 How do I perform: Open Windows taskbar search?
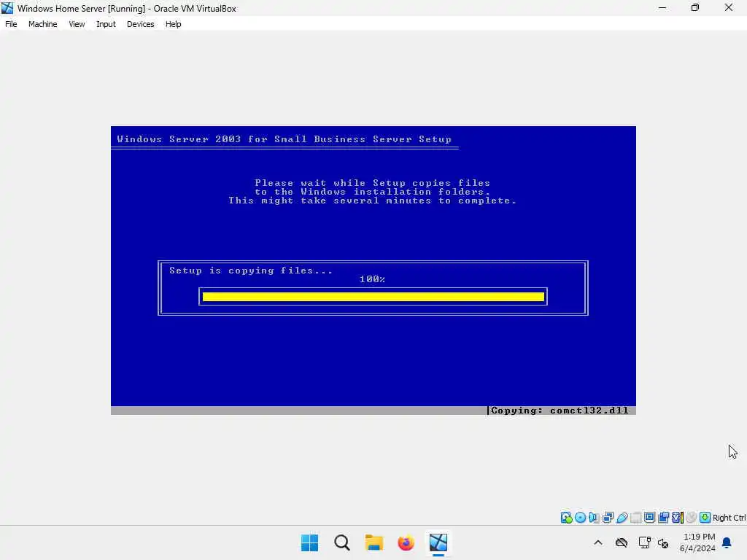coord(342,542)
